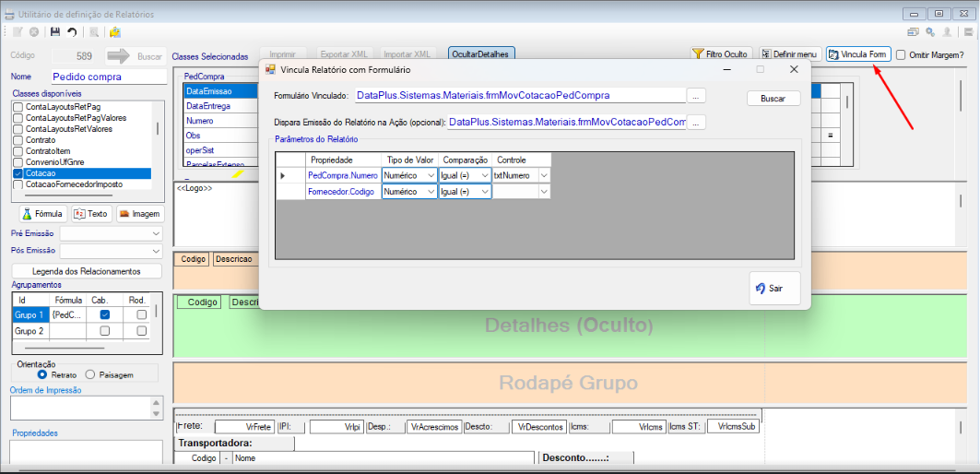Select Numero in PedCompra list

(220, 121)
